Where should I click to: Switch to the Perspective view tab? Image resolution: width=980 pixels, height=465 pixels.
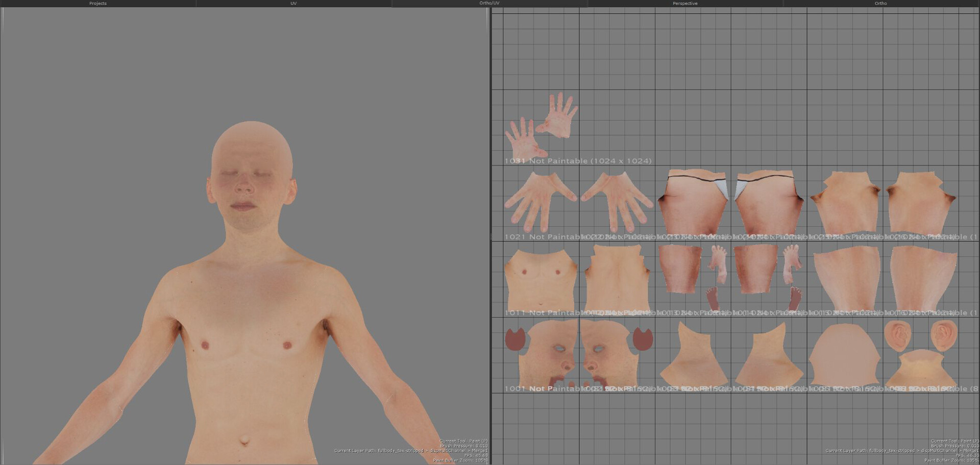(x=685, y=3)
